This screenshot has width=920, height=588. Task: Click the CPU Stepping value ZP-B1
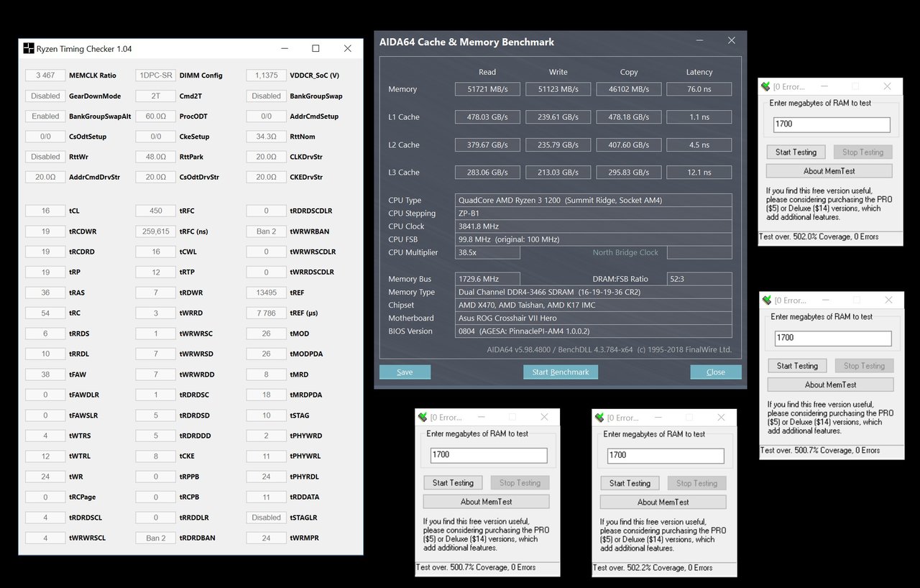pos(594,213)
